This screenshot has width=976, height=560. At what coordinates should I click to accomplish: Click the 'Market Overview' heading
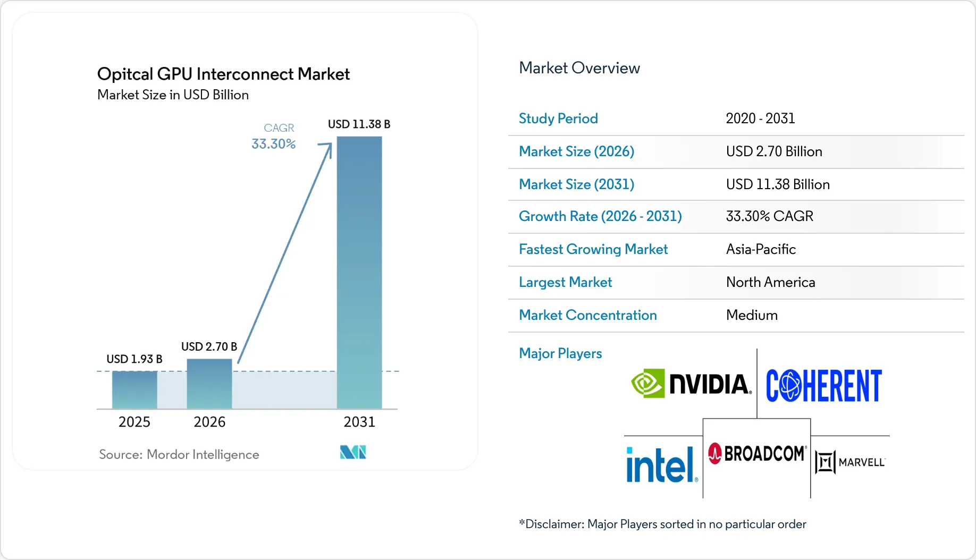pos(579,68)
